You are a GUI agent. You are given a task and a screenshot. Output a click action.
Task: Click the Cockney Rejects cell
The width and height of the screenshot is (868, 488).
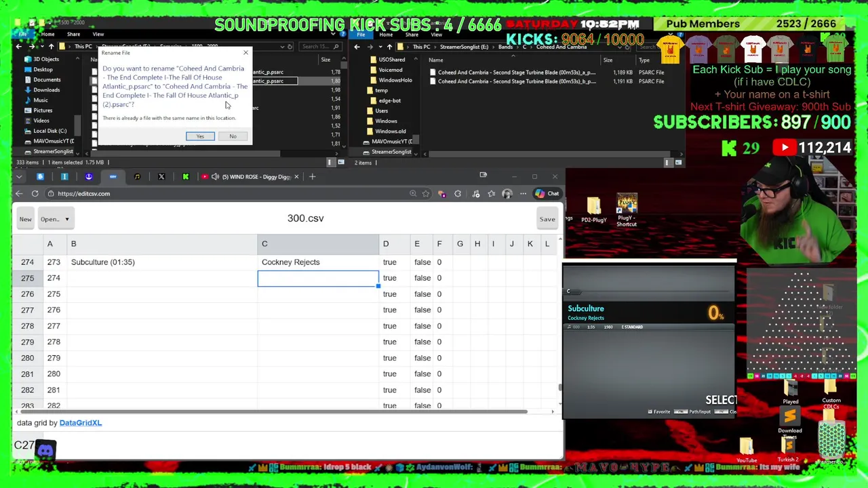click(318, 262)
